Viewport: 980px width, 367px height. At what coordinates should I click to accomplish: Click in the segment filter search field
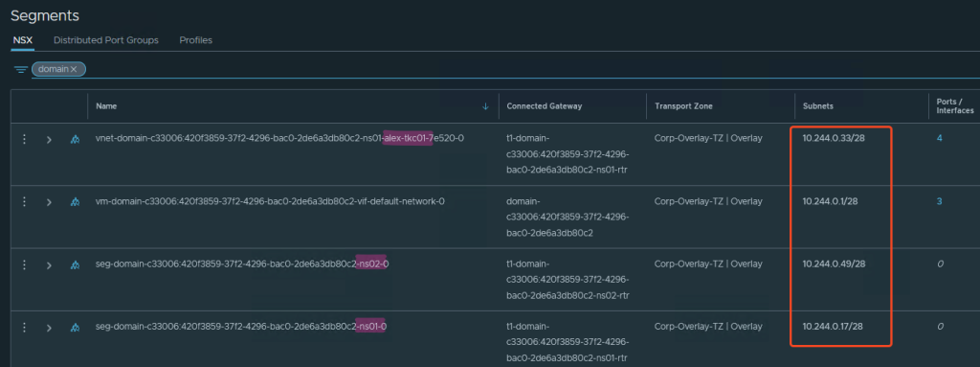pos(531,70)
